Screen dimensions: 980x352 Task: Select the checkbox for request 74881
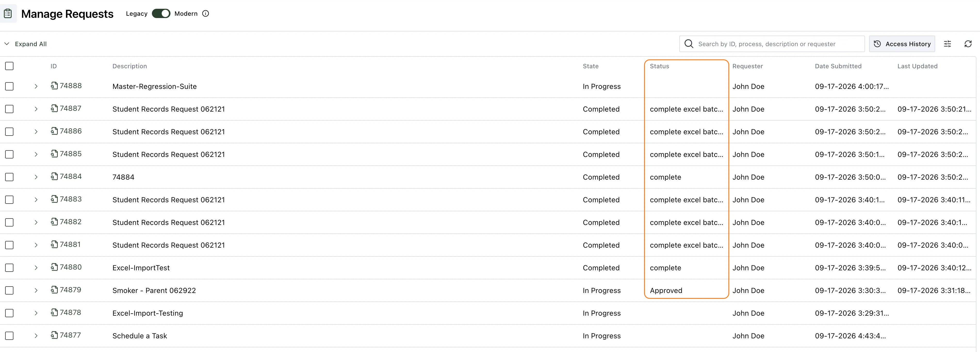10,245
